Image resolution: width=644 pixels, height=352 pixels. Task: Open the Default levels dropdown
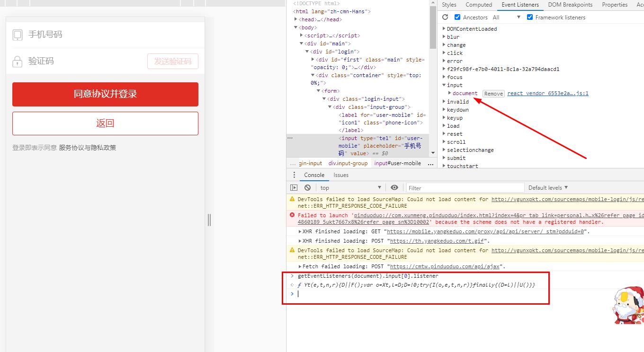[x=547, y=187]
